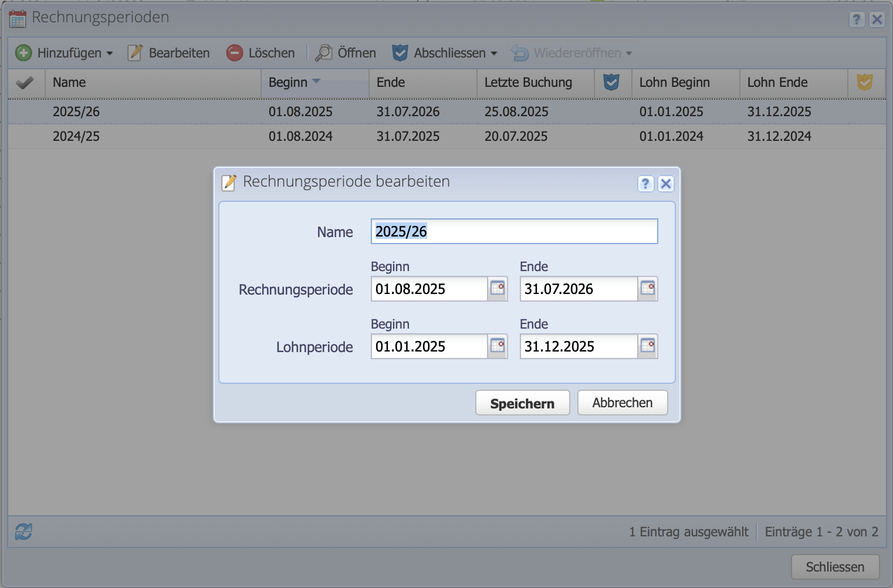Click Bearbeiten in the toolbar
This screenshot has width=893, height=588.
[x=169, y=53]
